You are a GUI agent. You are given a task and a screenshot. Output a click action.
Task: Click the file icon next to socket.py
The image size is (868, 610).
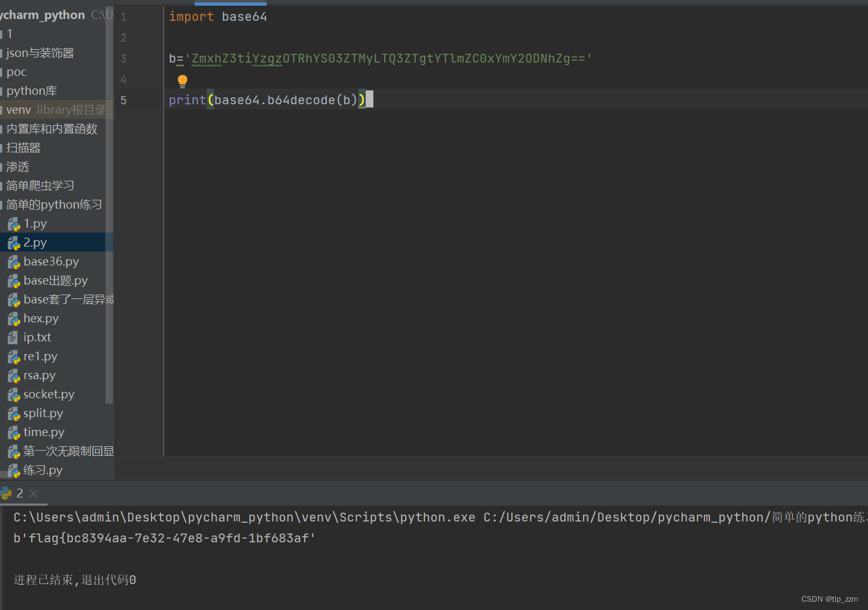coord(14,395)
